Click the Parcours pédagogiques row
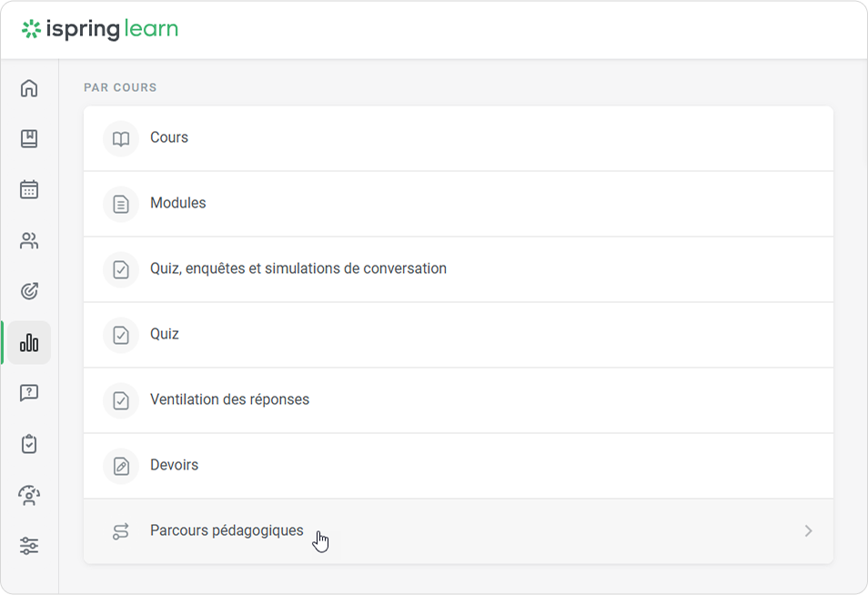The width and height of the screenshot is (868, 595). 227,531
